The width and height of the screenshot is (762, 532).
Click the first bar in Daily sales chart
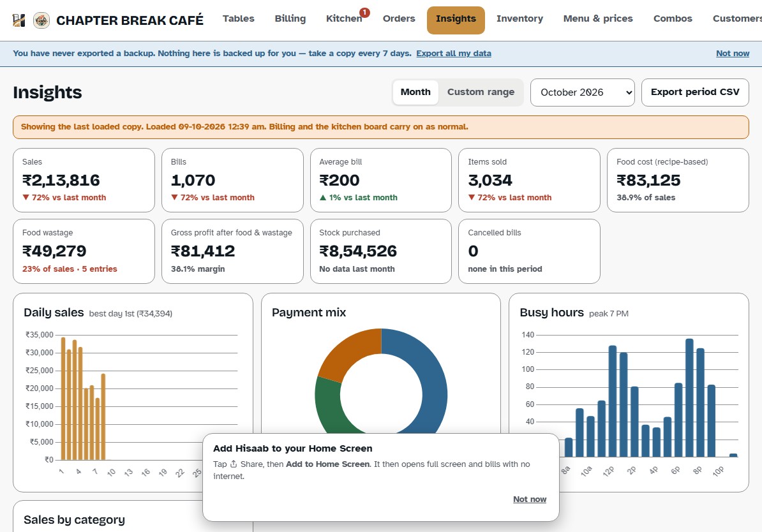[x=63, y=399]
